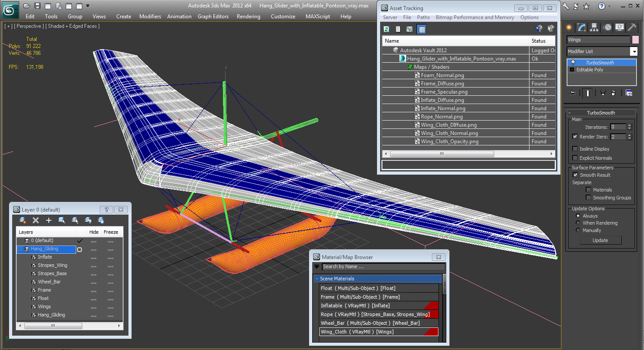Screen dimensions: 644x350
Task: Select the Wing_Cloth material entry
Action: coord(378,332)
